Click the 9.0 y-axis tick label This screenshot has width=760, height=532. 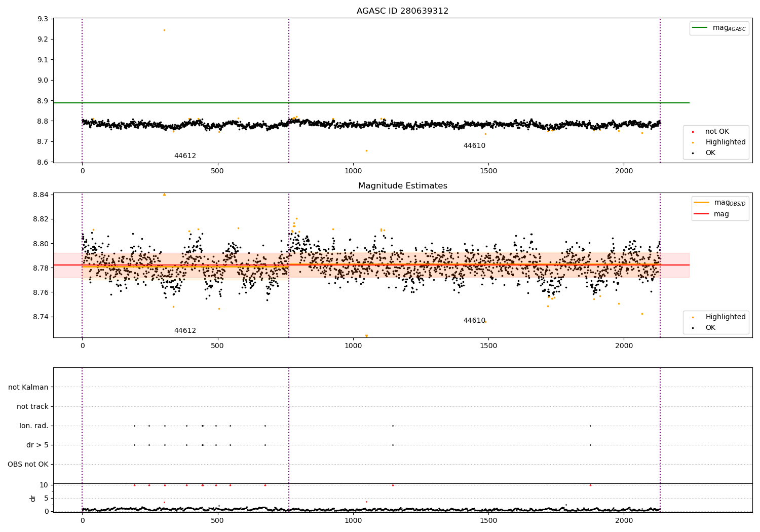43,80
